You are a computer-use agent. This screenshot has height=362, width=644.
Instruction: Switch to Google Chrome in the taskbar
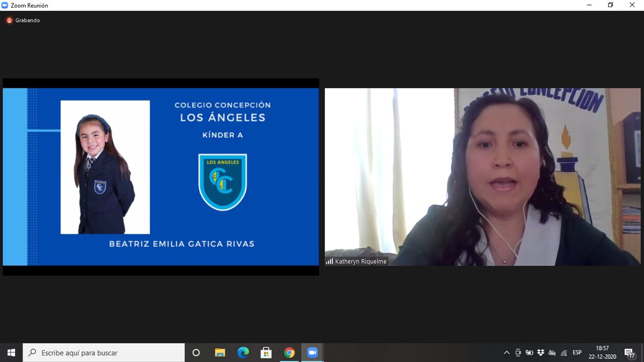point(289,352)
